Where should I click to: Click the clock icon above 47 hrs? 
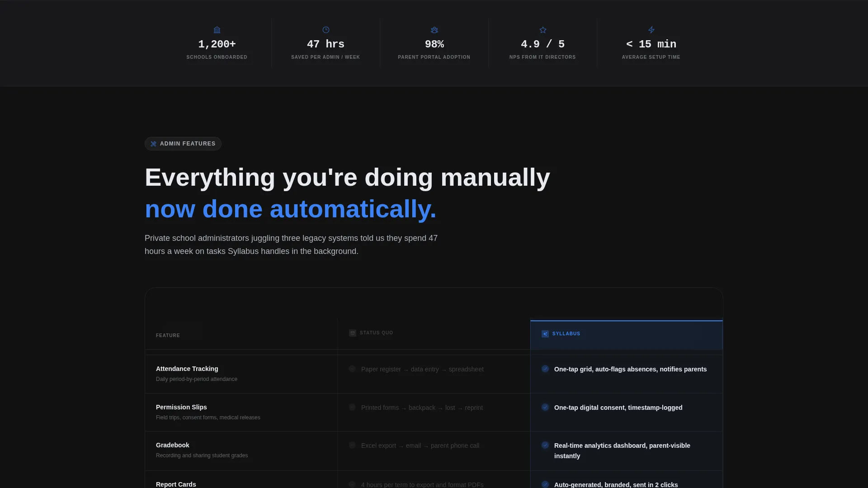[325, 30]
